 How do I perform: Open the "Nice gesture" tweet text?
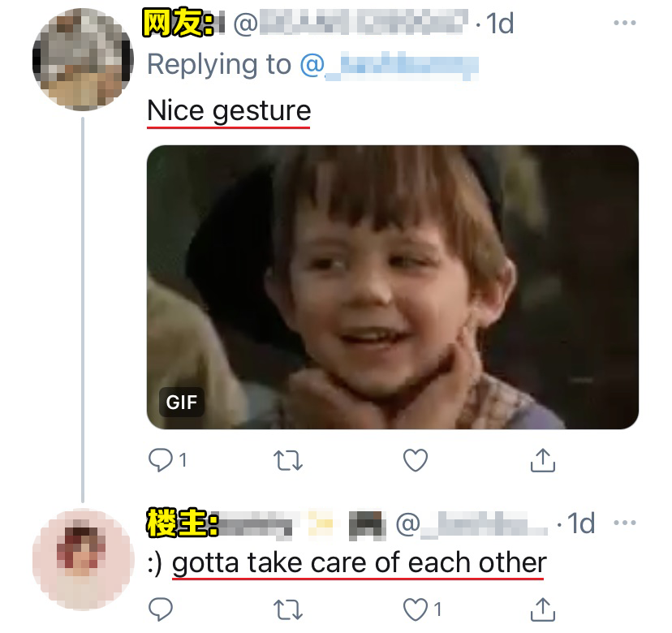click(229, 110)
